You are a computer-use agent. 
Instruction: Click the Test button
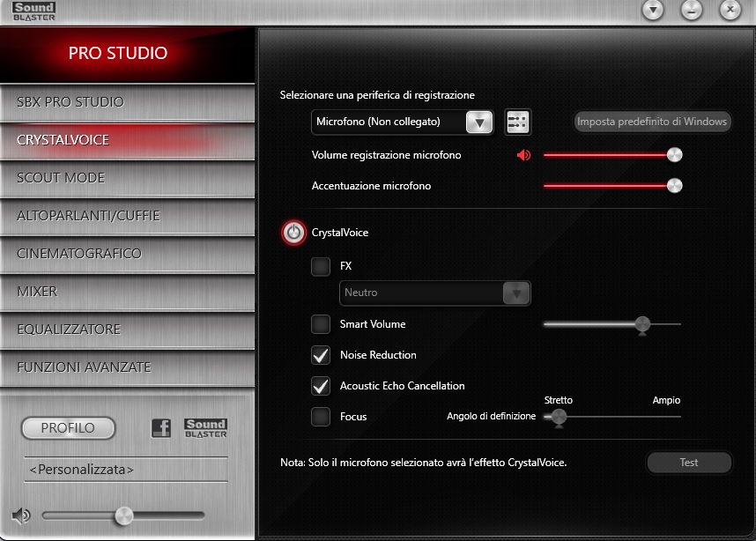pyautogui.click(x=689, y=463)
